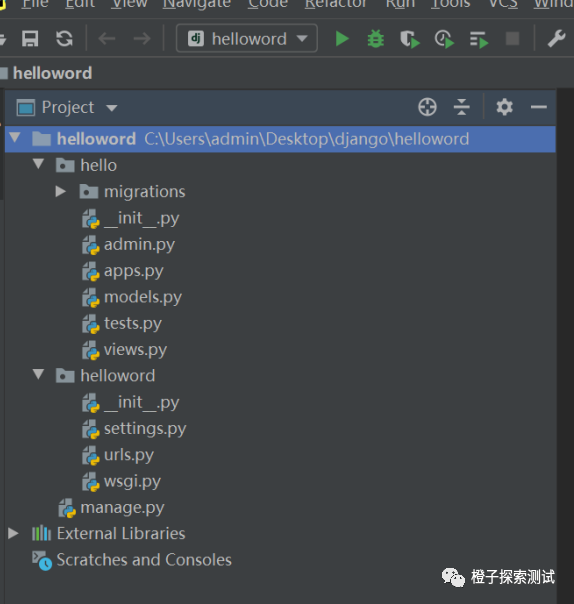Click the Locate/Scroll from source target icon

click(x=427, y=107)
